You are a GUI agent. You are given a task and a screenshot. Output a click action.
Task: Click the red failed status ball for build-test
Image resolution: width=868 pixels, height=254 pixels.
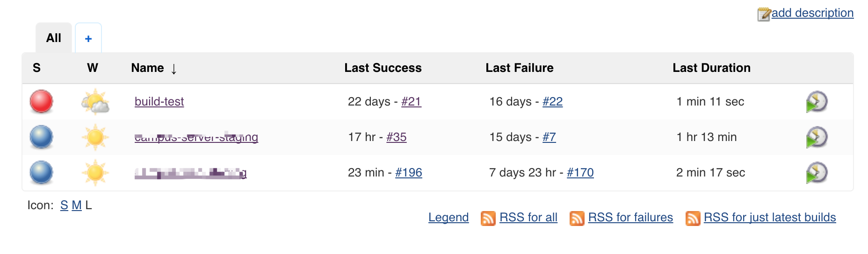(x=41, y=101)
